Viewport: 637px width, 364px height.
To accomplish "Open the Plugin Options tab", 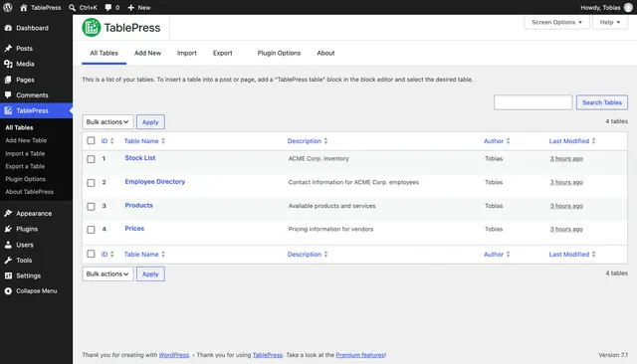I will (279, 53).
